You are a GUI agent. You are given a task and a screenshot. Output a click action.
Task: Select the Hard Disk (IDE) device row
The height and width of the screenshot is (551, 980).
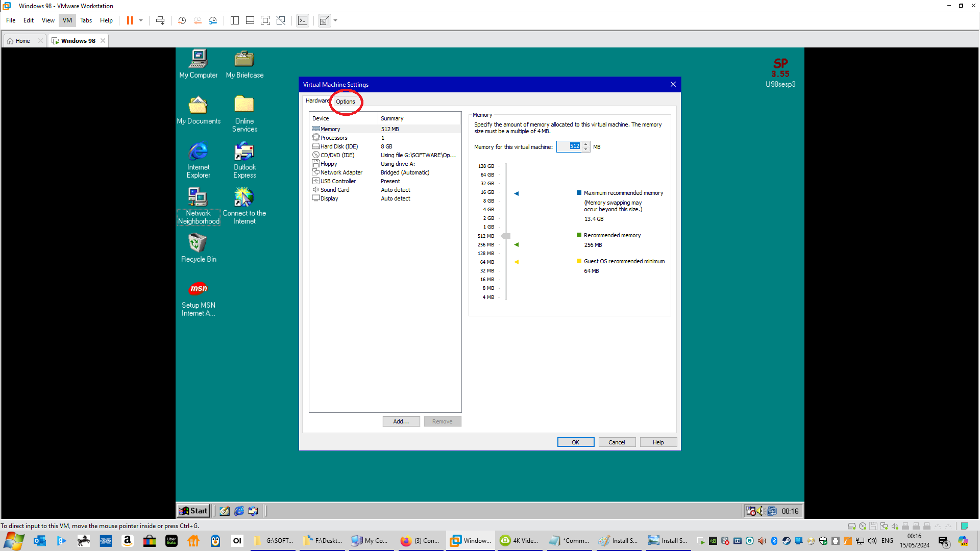coord(339,146)
